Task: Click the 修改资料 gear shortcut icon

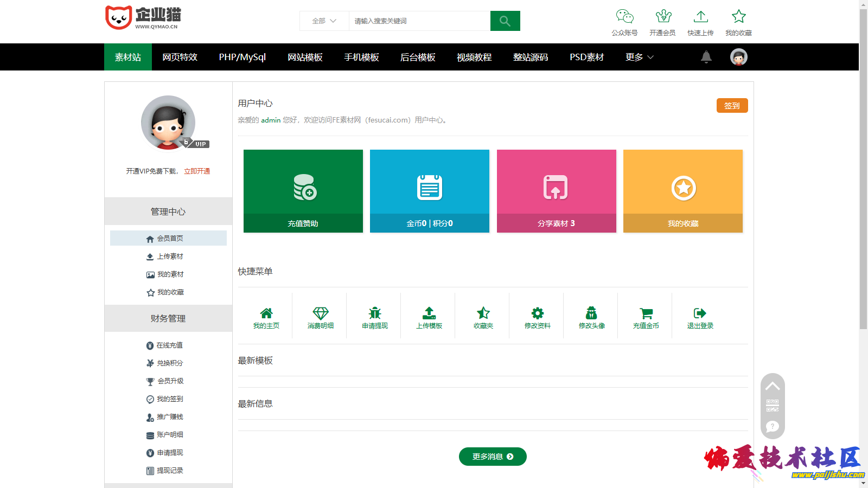Action: 537,313
